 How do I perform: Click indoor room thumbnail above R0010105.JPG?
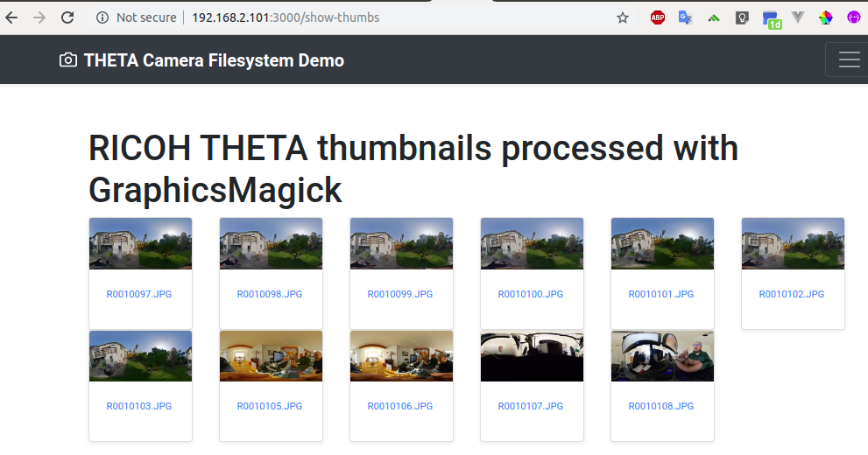click(x=272, y=356)
